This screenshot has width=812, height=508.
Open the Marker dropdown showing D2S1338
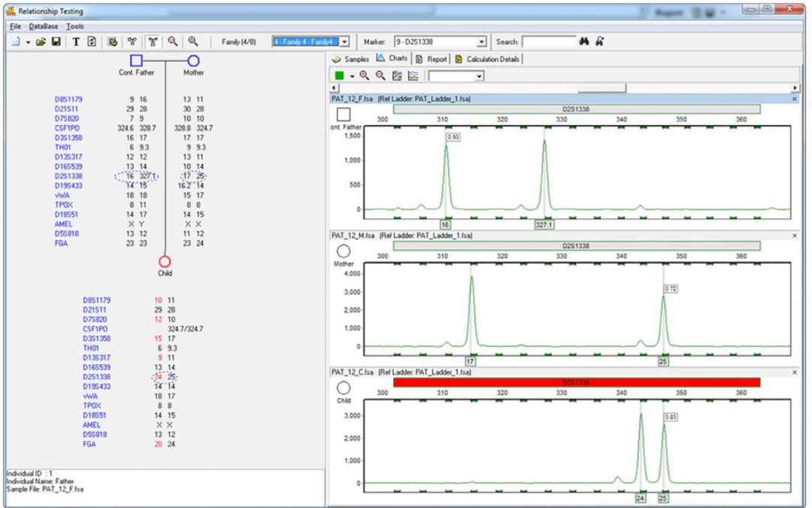click(x=482, y=42)
